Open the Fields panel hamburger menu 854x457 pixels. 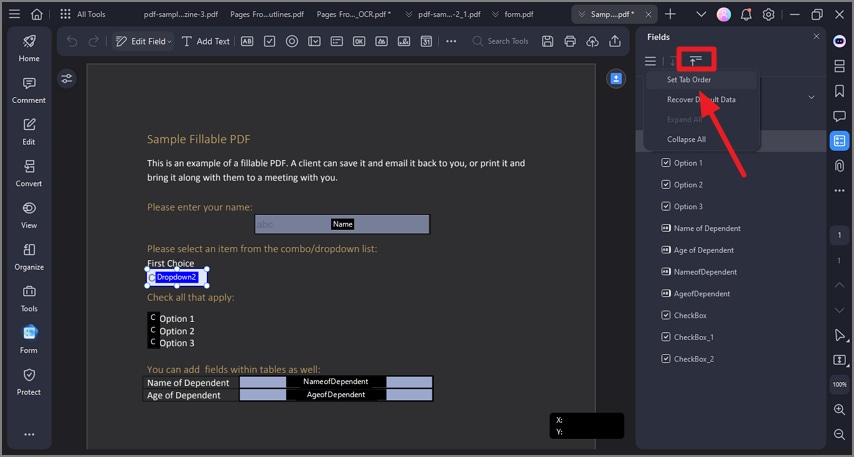pyautogui.click(x=650, y=61)
